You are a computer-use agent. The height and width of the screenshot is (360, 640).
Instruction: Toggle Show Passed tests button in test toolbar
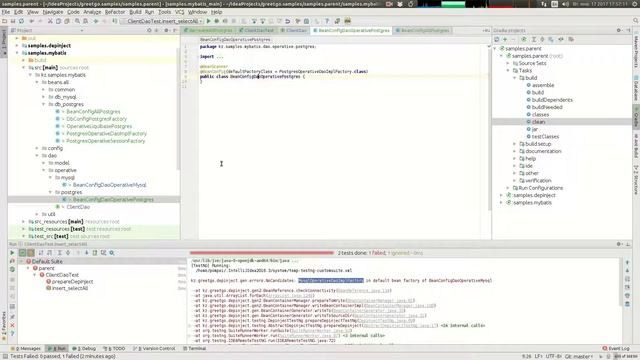(22, 253)
